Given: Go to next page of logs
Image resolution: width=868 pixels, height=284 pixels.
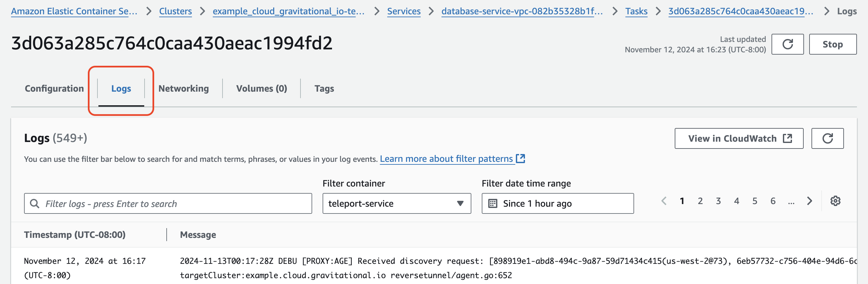Looking at the screenshot, I should (x=810, y=201).
